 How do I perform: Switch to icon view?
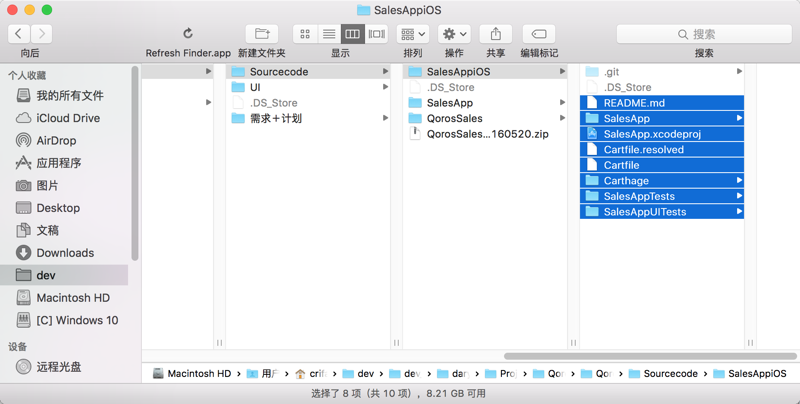click(305, 34)
